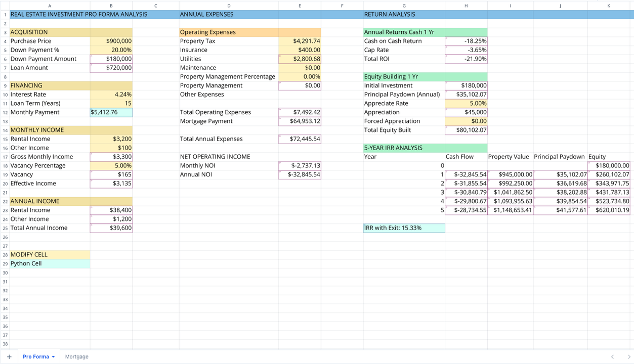
Task: Select column G header
Action: [x=404, y=5]
